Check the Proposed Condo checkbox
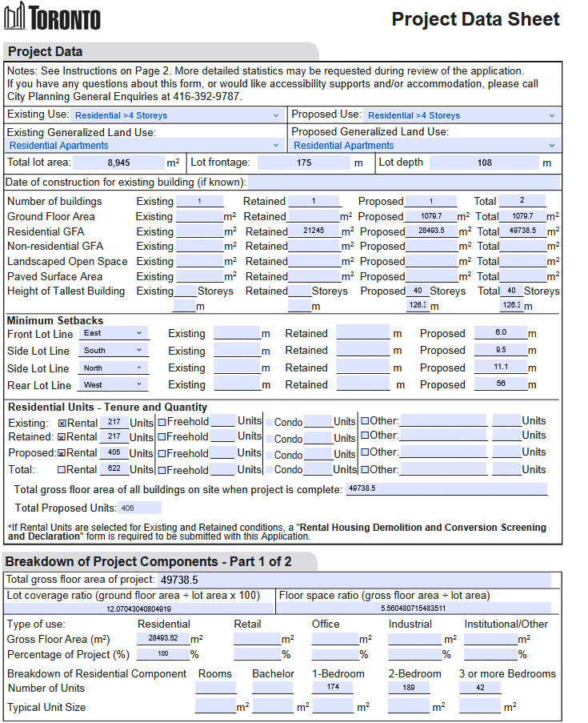The width and height of the screenshot is (588, 723). point(270,454)
